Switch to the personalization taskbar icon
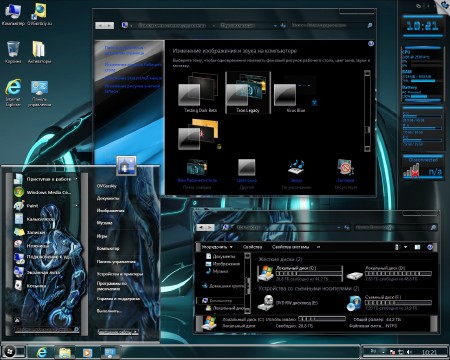 coord(110,352)
